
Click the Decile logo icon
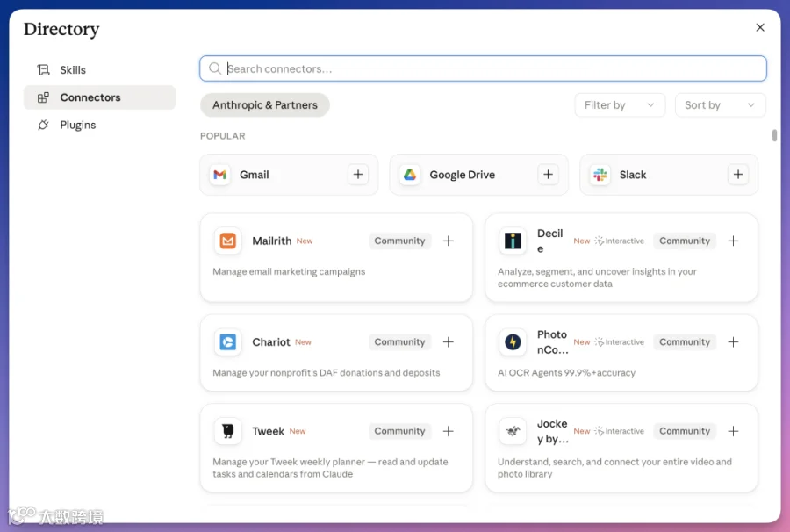513,241
